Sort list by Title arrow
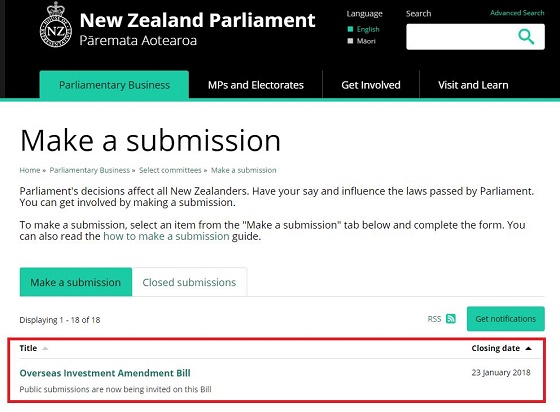Viewport: 560px width, 412px height. tap(45, 348)
